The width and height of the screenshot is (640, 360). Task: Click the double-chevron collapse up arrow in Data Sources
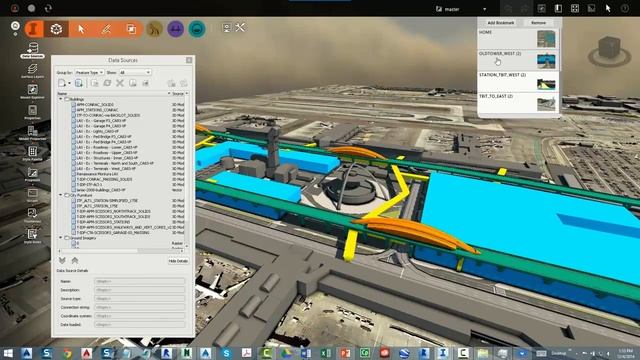(75, 260)
